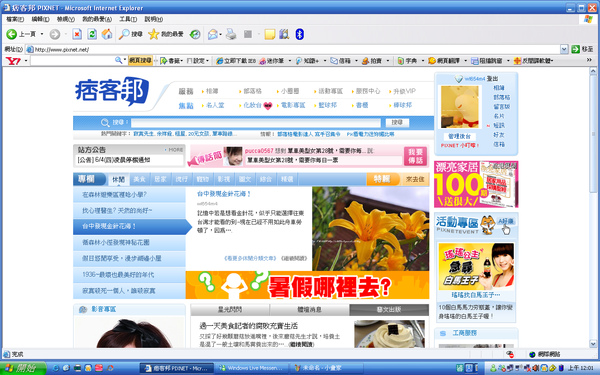Click the pink 我要傳話 button
Image resolution: width=600 pixels, height=375 pixels.
(415, 156)
